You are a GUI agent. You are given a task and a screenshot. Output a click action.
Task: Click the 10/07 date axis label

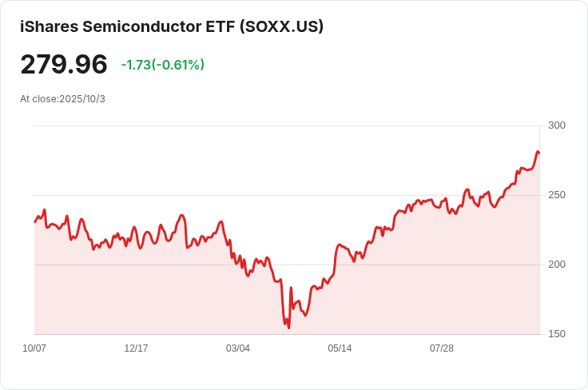pos(34,348)
